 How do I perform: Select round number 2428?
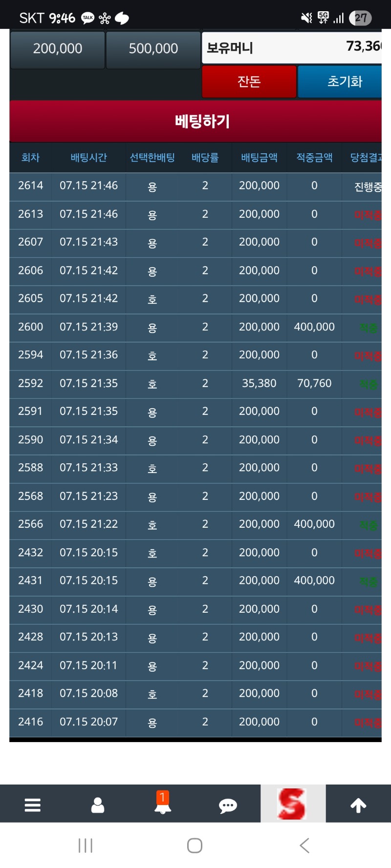(30, 637)
